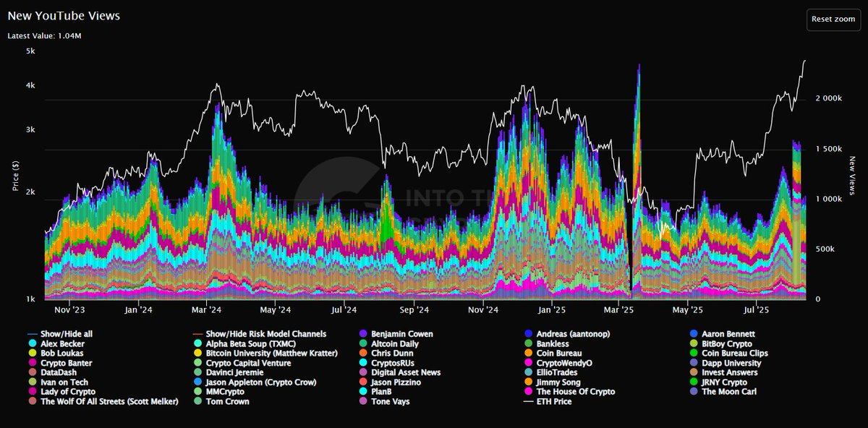Click the 1 500k right-axis tick label
The width and height of the screenshot is (868, 428).
pyautogui.click(x=829, y=149)
